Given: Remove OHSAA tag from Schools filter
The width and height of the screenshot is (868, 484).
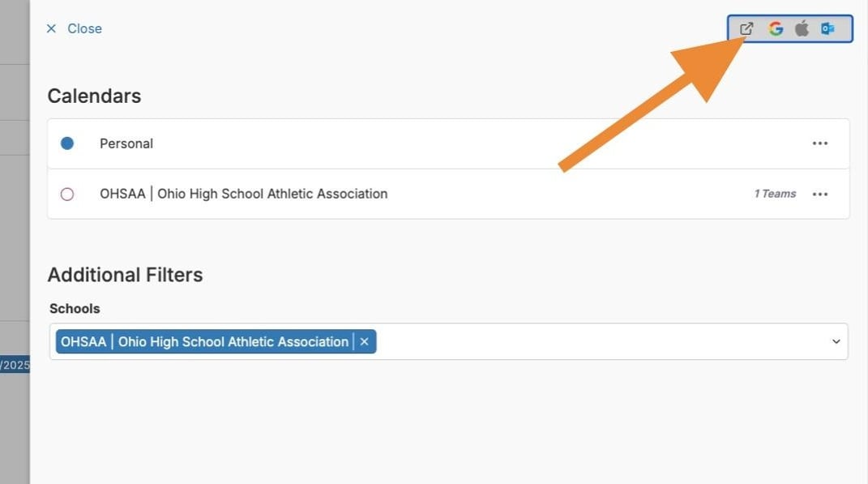Looking at the screenshot, I should (365, 342).
